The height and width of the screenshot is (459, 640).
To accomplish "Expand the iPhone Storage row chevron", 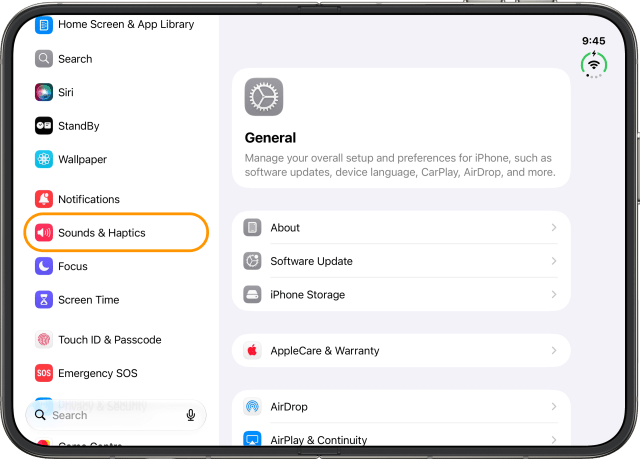I will tap(554, 294).
